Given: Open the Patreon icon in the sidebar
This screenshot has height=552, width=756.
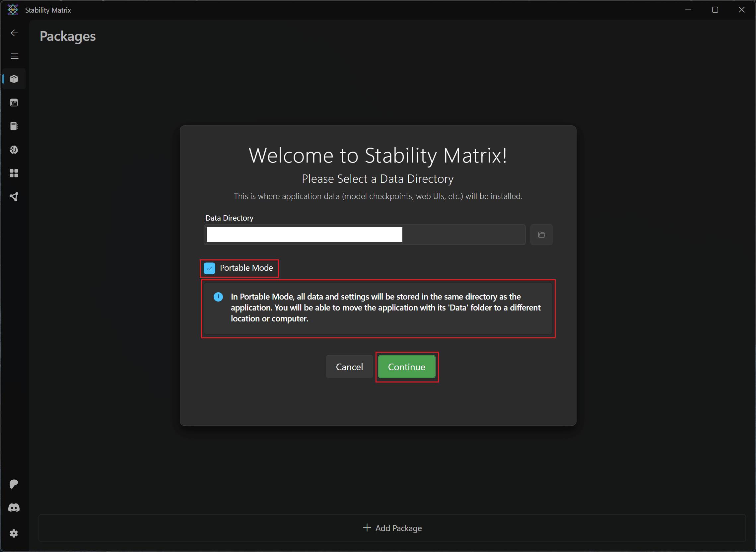Looking at the screenshot, I should 14,484.
